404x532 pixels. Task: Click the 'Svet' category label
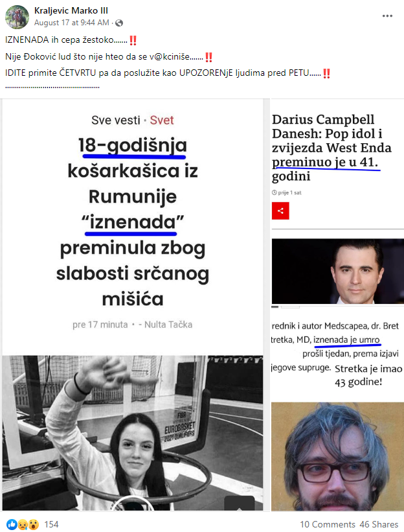click(x=162, y=120)
